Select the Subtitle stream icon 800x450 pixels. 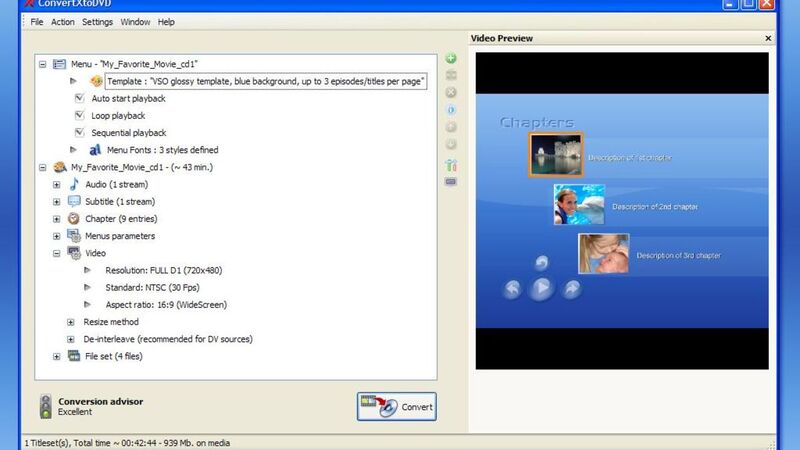74,201
